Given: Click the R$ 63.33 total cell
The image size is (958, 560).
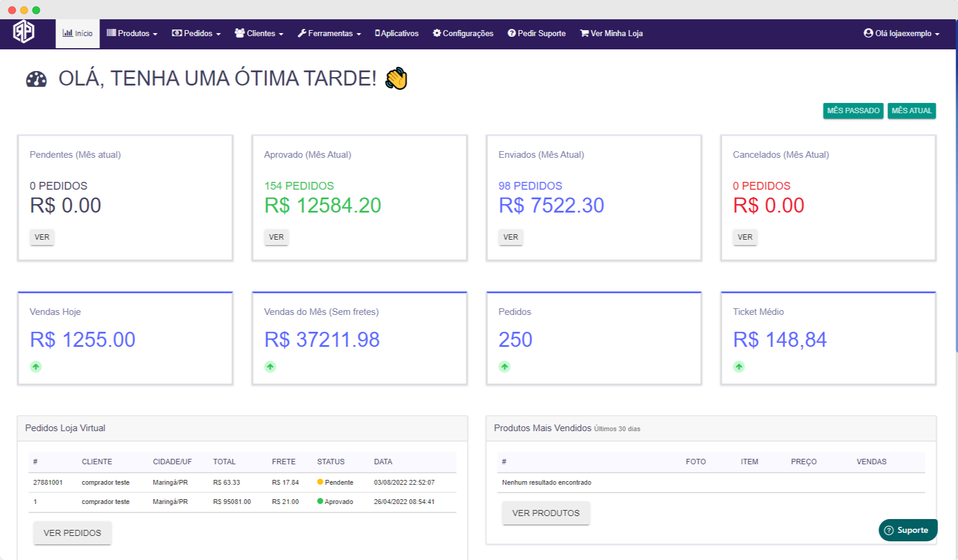Looking at the screenshot, I should 227,482.
